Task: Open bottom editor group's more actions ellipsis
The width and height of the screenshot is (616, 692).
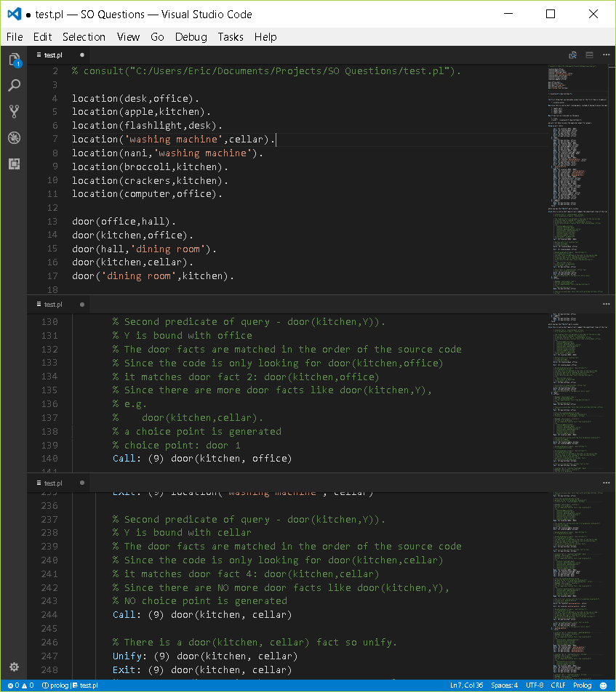Action: tap(607, 483)
